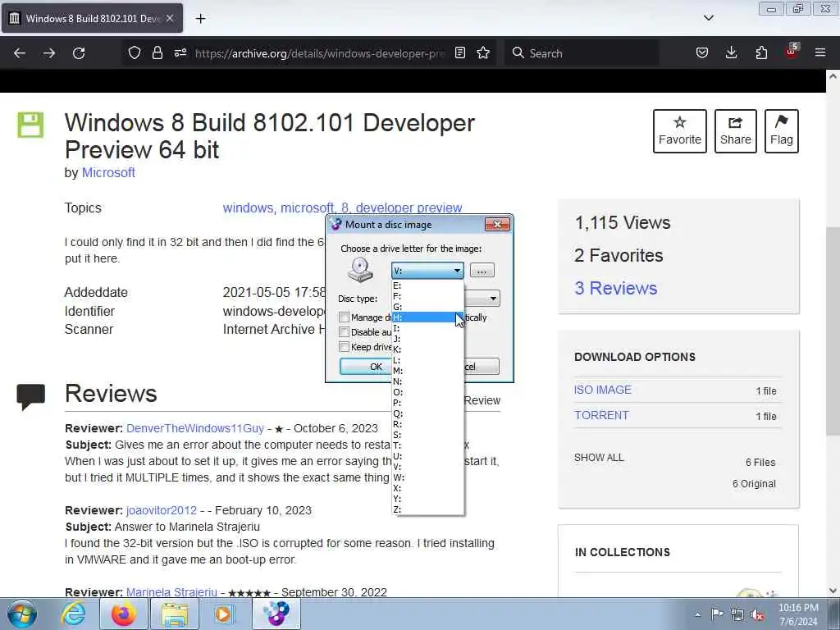
Task: Open the Firefox downloads panel
Action: pyautogui.click(x=731, y=52)
